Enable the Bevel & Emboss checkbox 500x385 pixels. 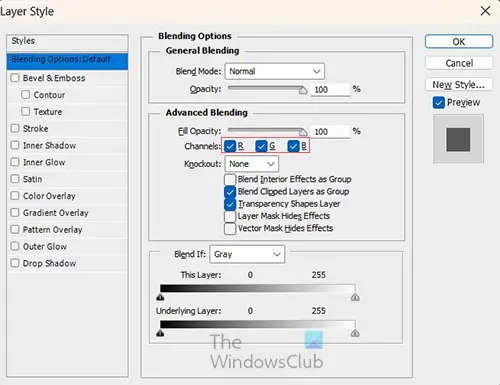(15, 78)
